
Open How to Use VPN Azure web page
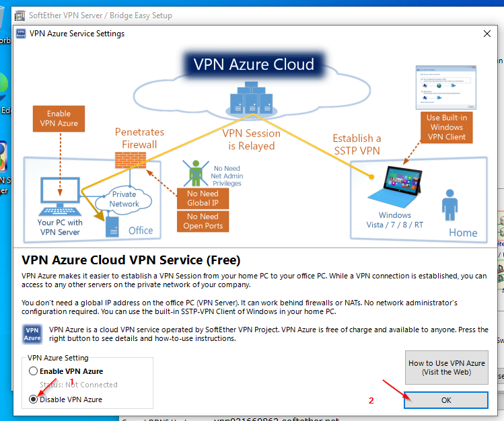pos(446,367)
